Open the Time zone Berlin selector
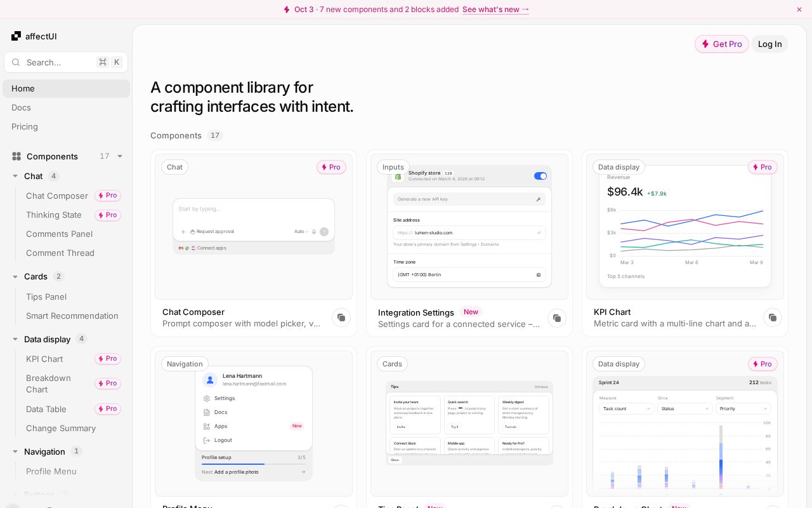This screenshot has height=508, width=812. (469, 275)
